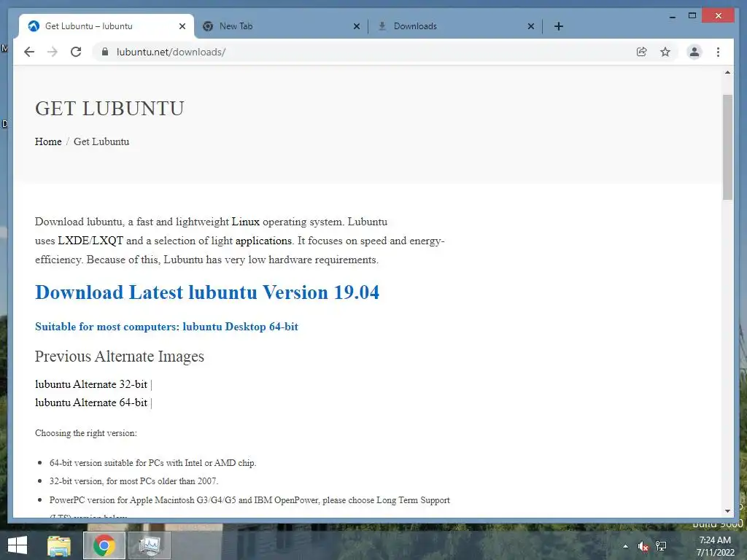The width and height of the screenshot is (747, 560).
Task: Click the Chrome taskbar icon
Action: pos(104,545)
